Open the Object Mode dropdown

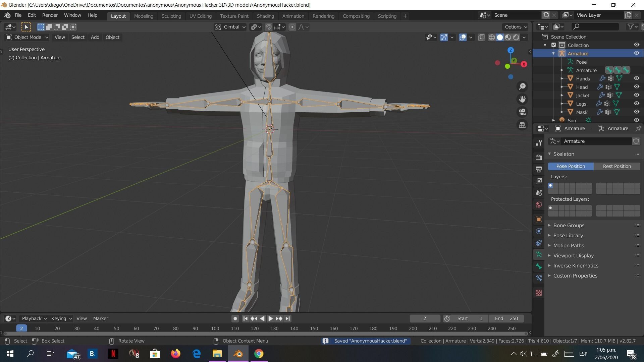(27, 37)
